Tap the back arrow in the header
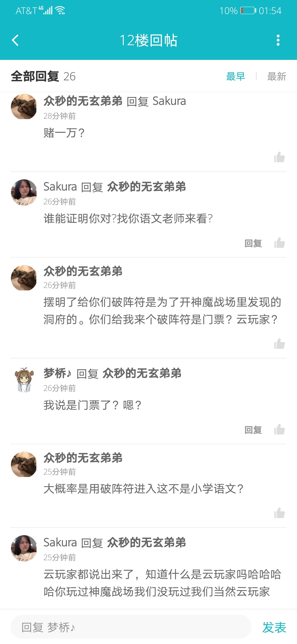Screen dimensions: 297x644 (x=15, y=40)
